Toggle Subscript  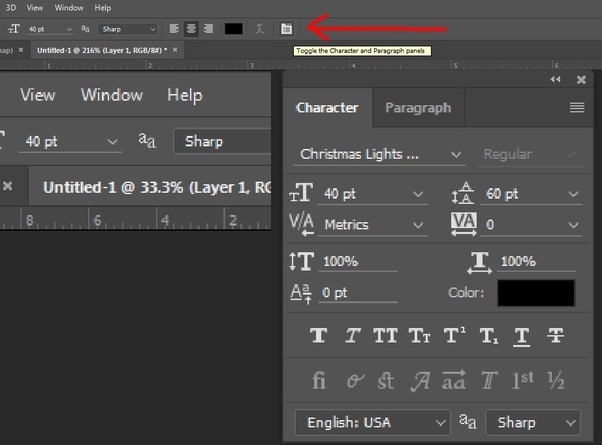(489, 336)
